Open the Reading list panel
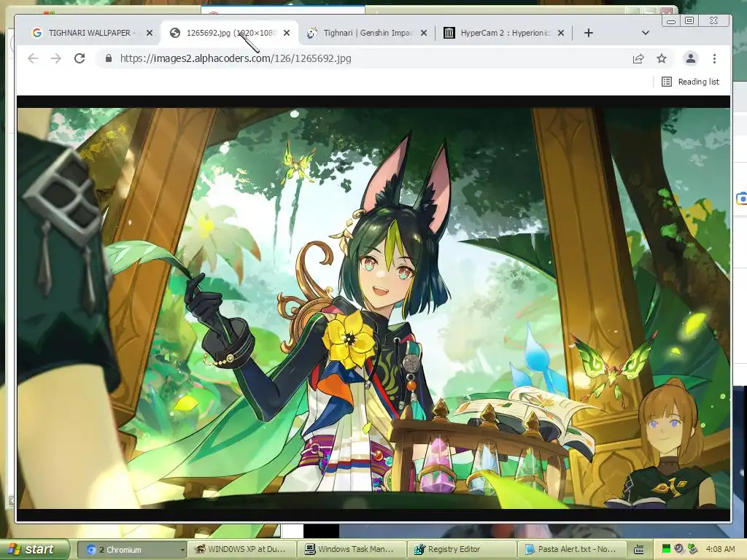This screenshot has width=747, height=560. (690, 82)
